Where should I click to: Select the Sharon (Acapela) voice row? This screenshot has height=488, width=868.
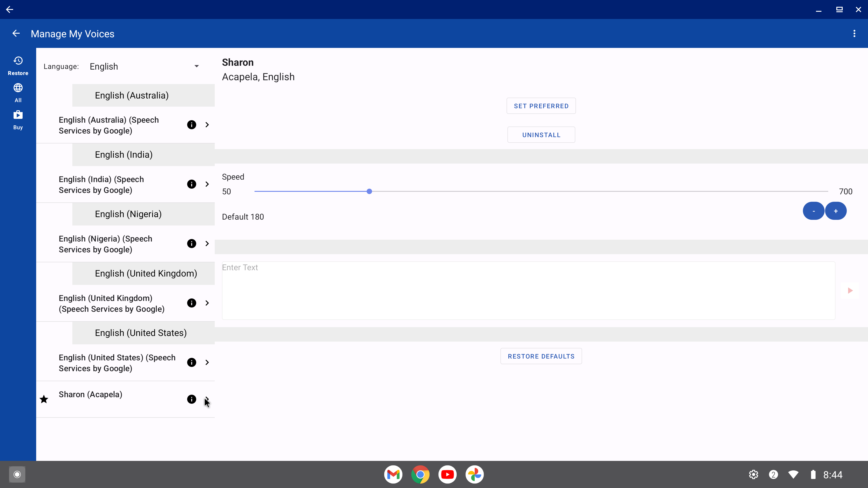(x=125, y=399)
